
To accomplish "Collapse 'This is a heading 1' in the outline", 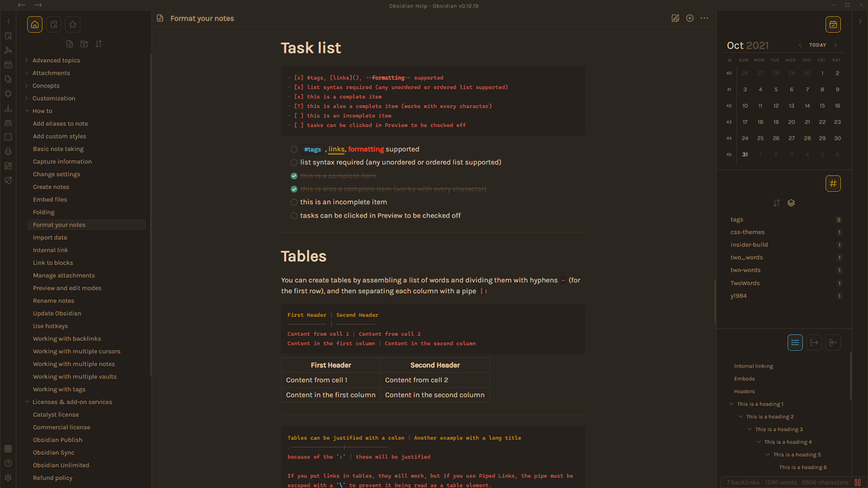I will click(732, 404).
